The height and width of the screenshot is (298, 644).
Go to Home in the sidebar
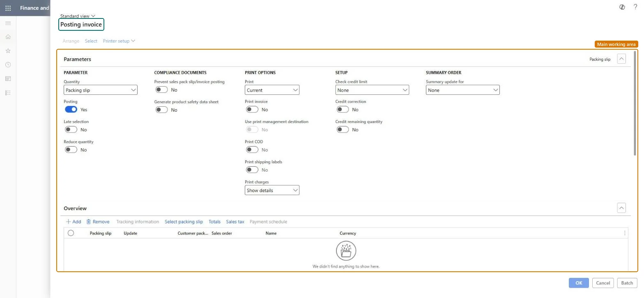pos(8,37)
